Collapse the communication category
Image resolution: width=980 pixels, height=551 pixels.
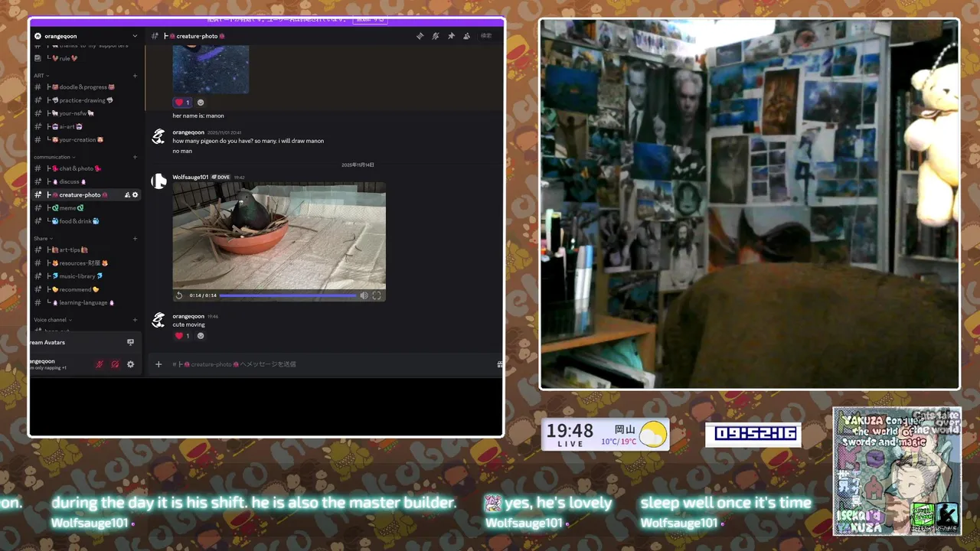53,157
